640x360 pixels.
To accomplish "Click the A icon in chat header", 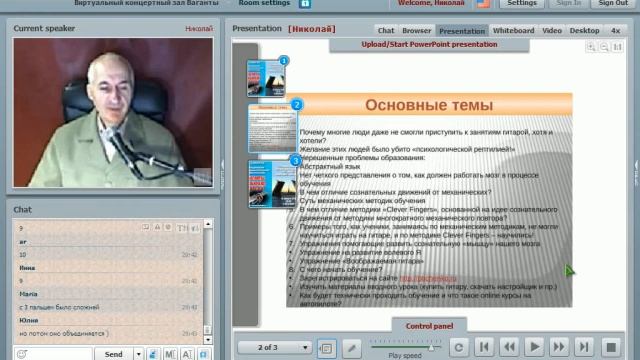I will 157,227.
